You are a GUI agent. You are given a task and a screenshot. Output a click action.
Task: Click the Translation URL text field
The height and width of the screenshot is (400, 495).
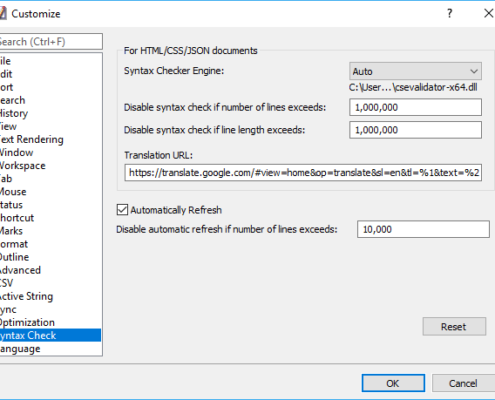pos(303,172)
